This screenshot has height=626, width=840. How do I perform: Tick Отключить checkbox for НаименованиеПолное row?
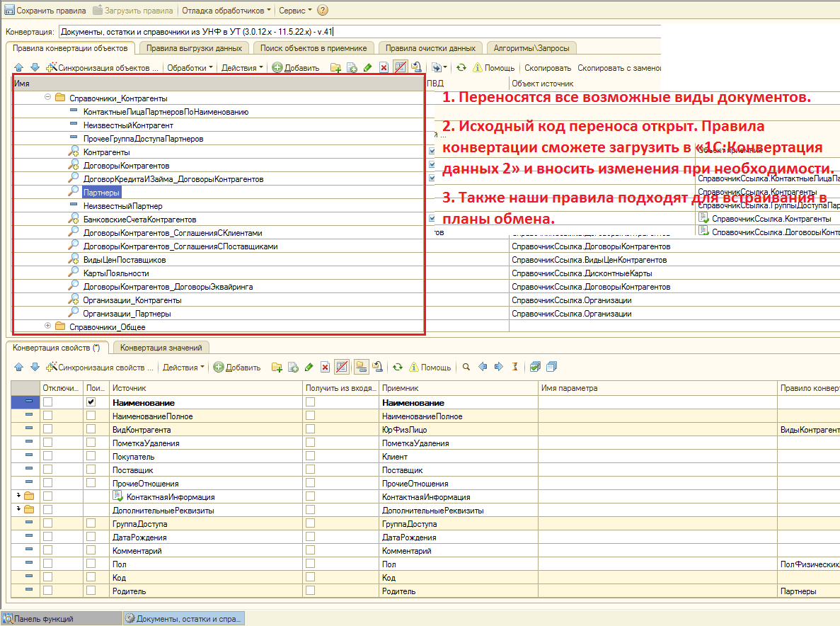[x=47, y=416]
